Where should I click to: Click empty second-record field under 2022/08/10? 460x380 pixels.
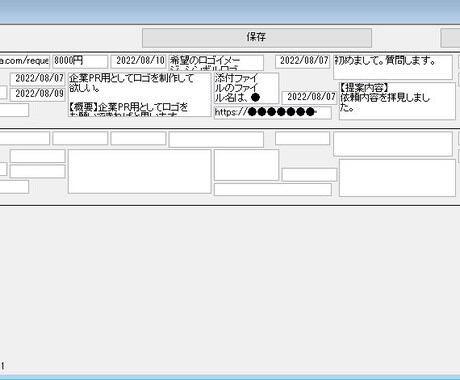[x=138, y=138]
